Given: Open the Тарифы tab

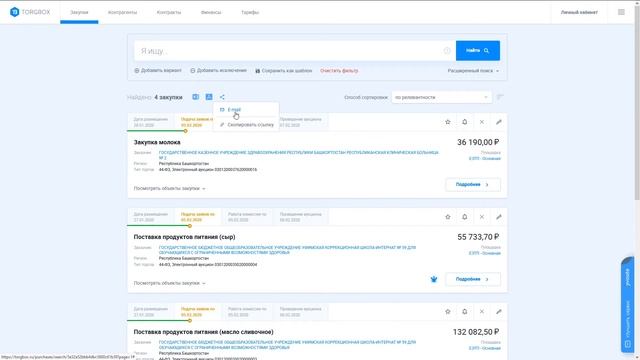Looking at the screenshot, I should [250, 12].
